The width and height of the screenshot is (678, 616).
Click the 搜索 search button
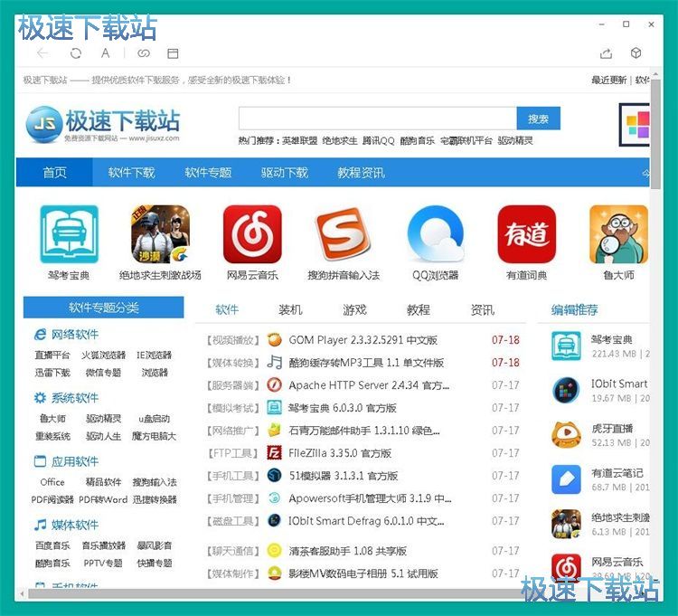coord(539,118)
